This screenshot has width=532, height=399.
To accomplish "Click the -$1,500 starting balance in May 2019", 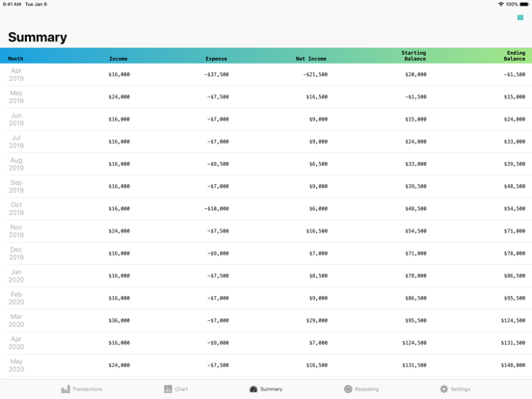I will 415,96.
